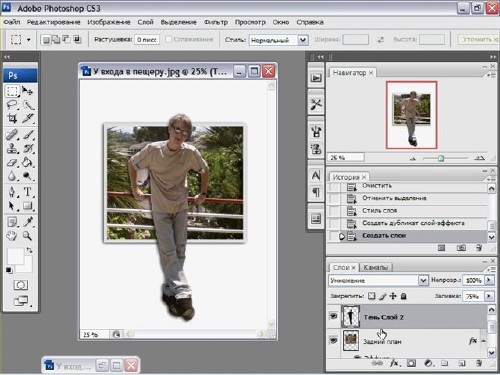Select the Slice tool

(28, 119)
